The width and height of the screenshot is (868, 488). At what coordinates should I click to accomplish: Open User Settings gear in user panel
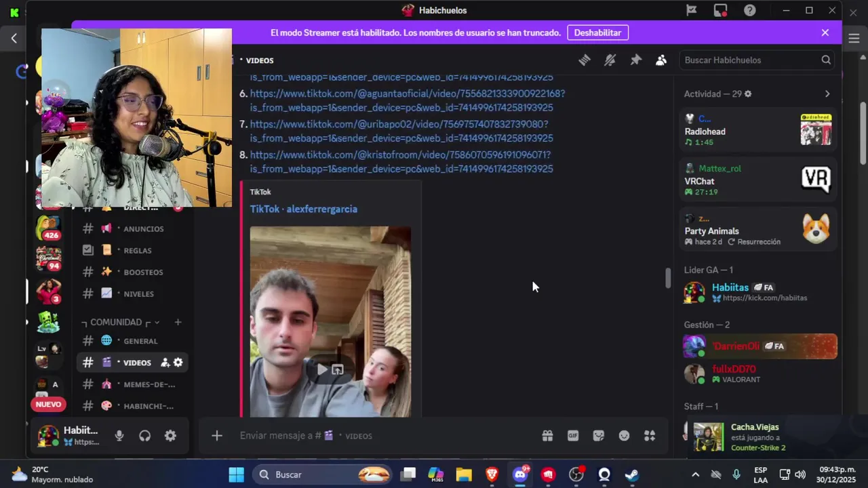pos(170,436)
